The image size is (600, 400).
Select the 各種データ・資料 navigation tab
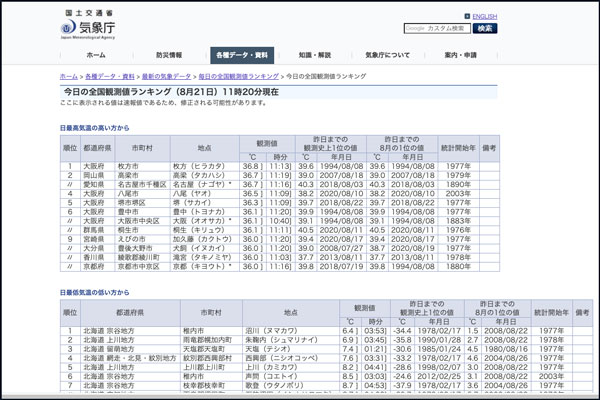[x=241, y=55]
